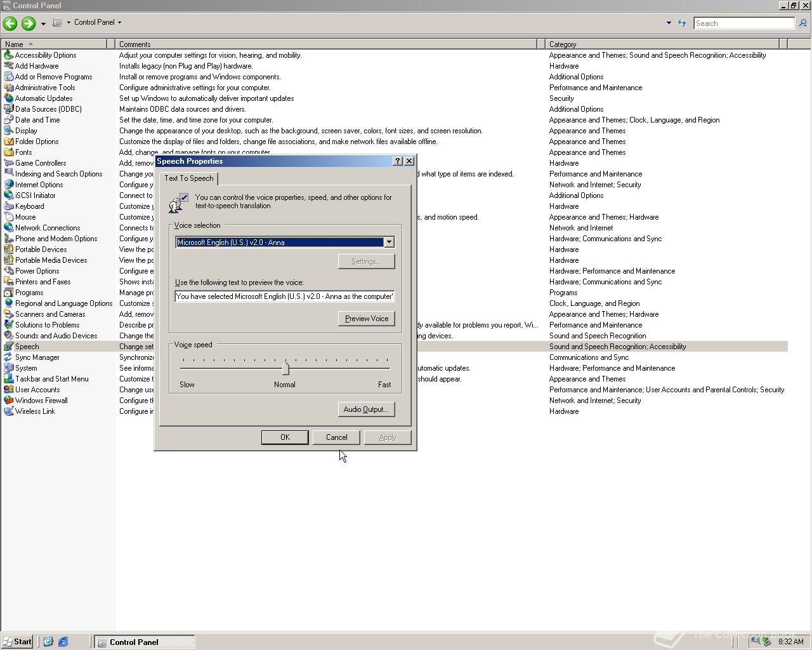
Task: Click Cancel in Speech Properties
Action: [336, 437]
